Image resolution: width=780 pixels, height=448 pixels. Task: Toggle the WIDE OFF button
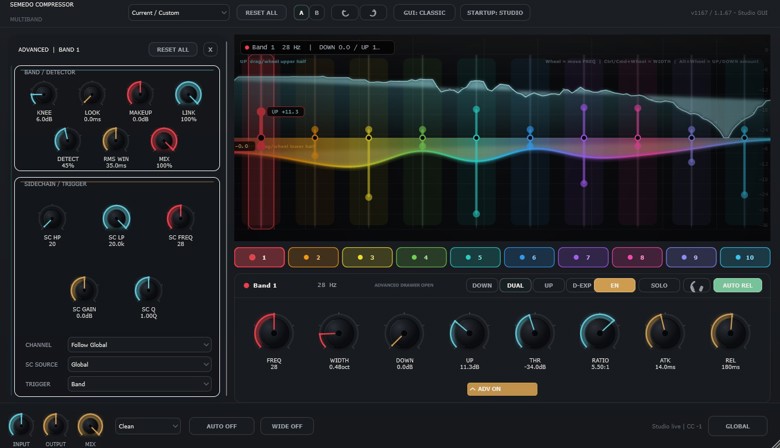287,426
